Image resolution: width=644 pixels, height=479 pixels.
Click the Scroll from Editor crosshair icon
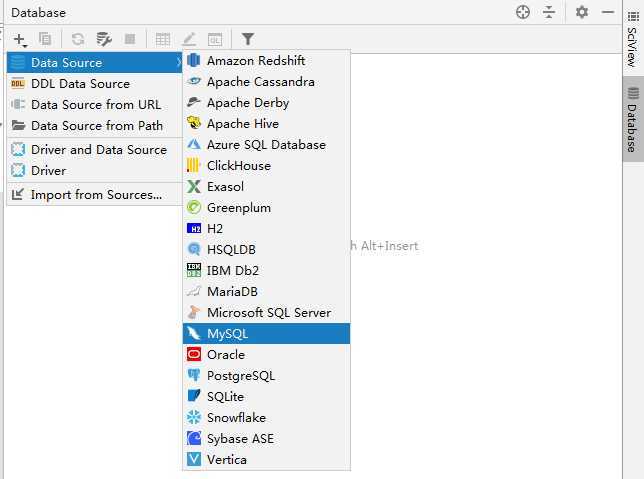[522, 12]
